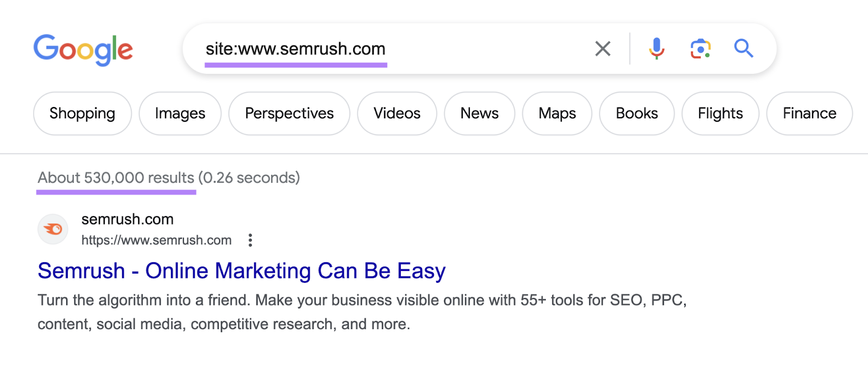Click the magnifying glass search icon
The width and height of the screenshot is (868, 367).
(744, 48)
